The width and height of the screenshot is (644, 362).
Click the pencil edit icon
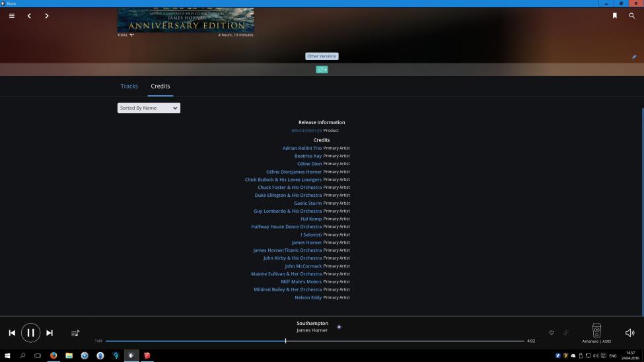pyautogui.click(x=634, y=57)
